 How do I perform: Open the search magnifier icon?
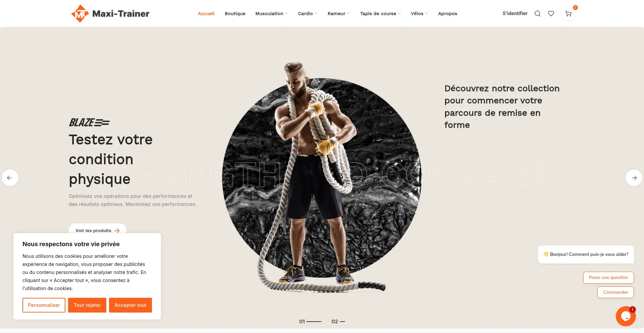[537, 13]
